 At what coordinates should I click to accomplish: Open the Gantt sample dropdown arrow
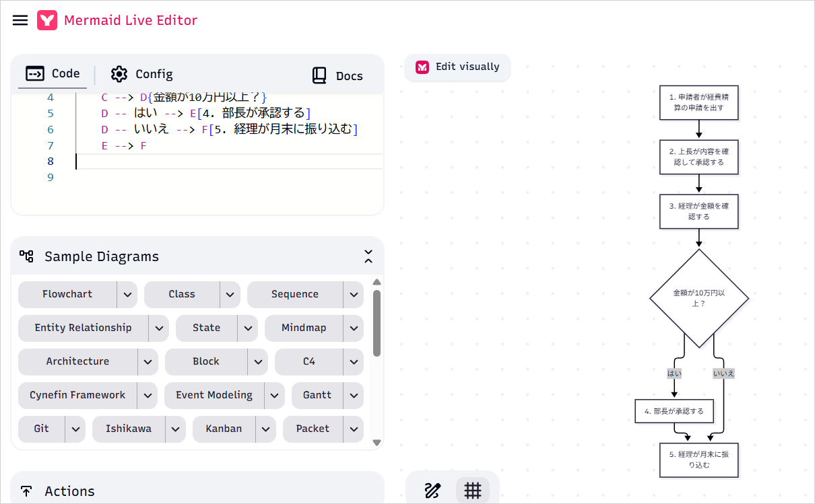354,395
